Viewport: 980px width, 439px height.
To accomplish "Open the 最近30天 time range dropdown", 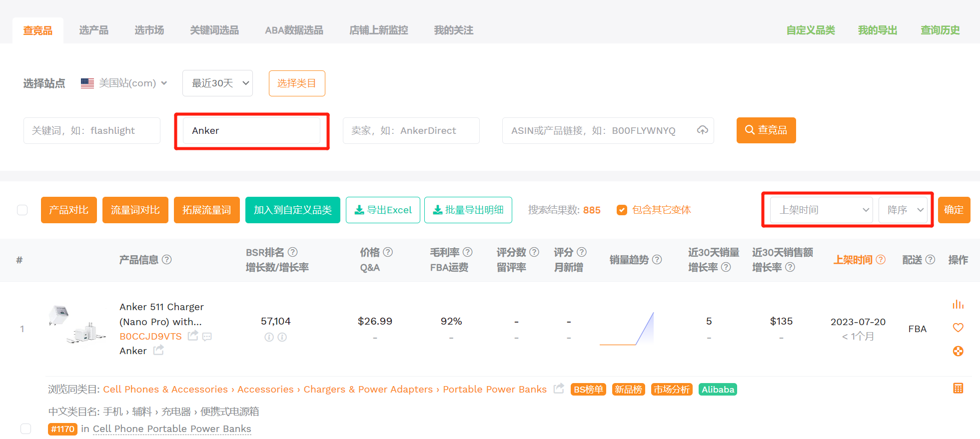I will pyautogui.click(x=217, y=83).
